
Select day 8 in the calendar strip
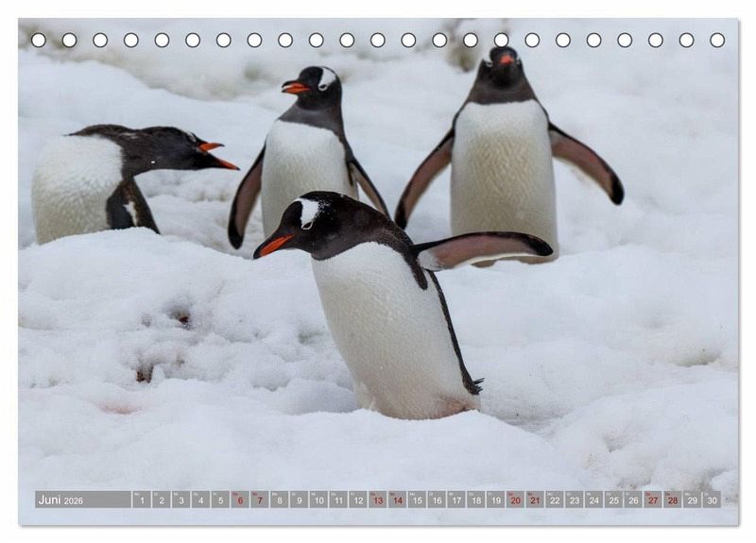tap(280, 500)
